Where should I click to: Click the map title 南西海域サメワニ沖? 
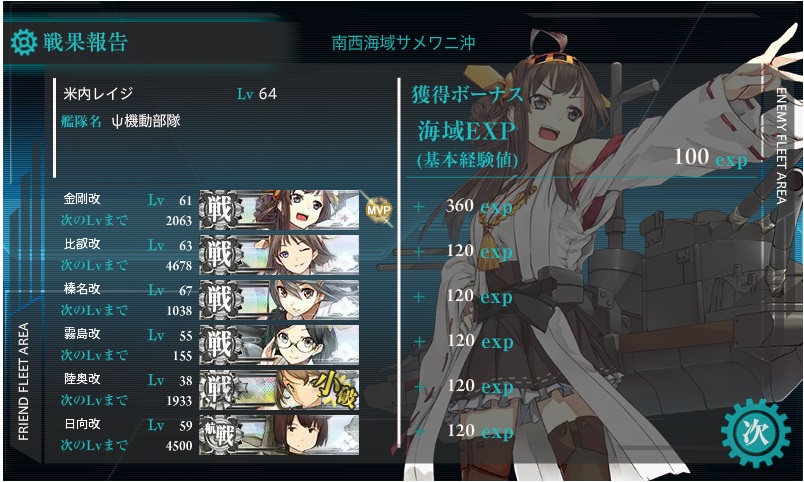point(403,43)
